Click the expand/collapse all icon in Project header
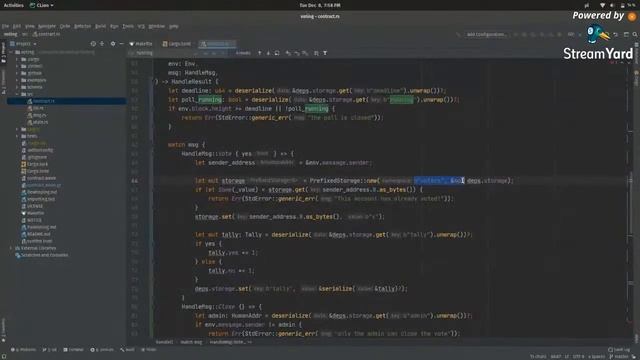The image size is (640, 360). pyautogui.click(x=102, y=44)
